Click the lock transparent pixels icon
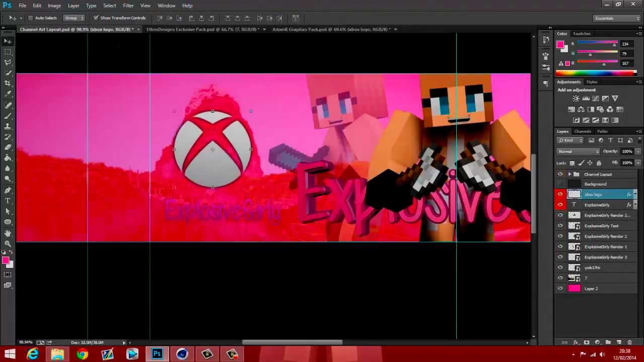 point(572,163)
